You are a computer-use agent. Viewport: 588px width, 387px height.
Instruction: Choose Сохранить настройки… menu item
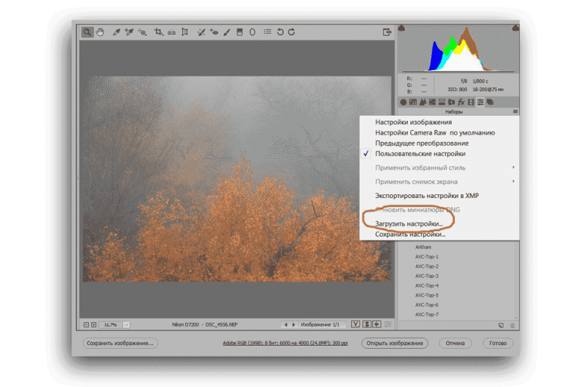[440, 234]
